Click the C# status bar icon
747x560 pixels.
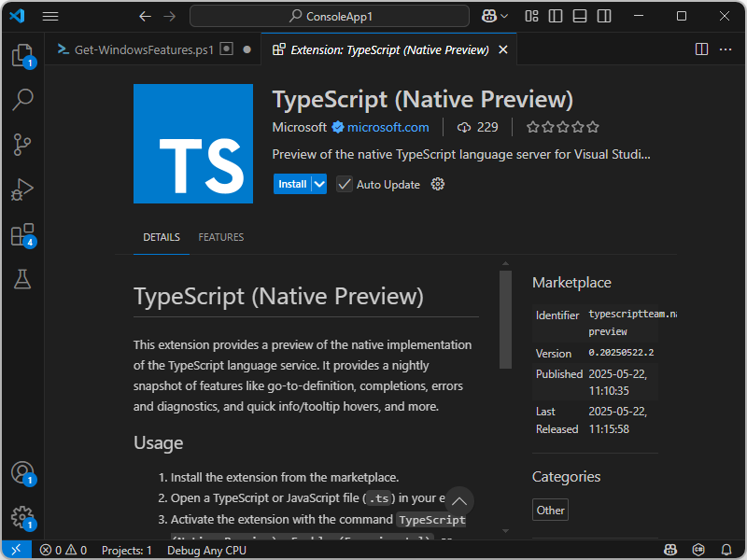point(698,550)
